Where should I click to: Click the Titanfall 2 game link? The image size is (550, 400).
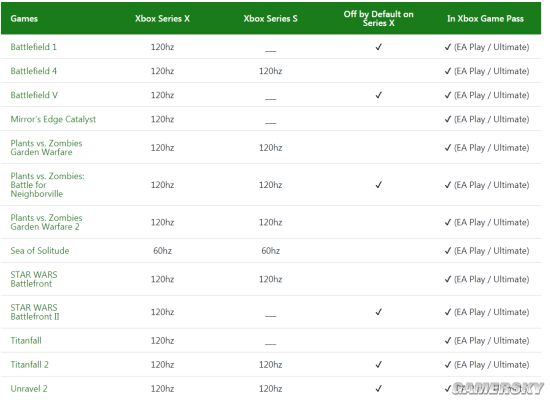pos(29,365)
